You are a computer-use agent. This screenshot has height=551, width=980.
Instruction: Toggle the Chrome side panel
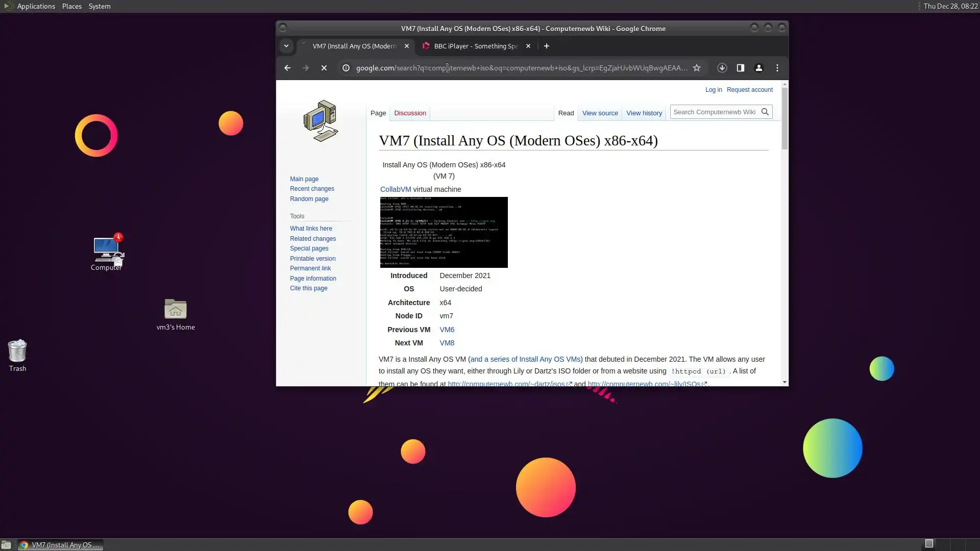(x=740, y=68)
